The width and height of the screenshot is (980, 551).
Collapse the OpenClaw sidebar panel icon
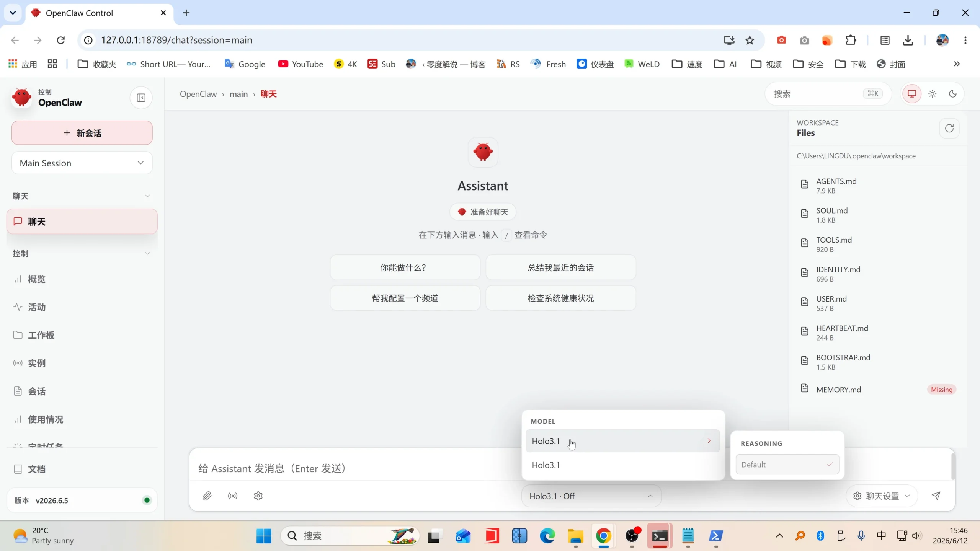point(141,98)
